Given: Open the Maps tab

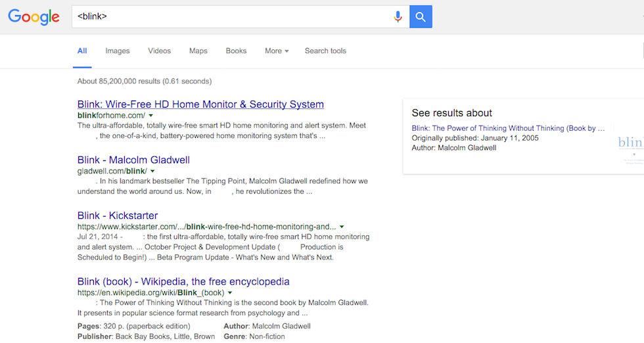Looking at the screenshot, I should (x=198, y=51).
